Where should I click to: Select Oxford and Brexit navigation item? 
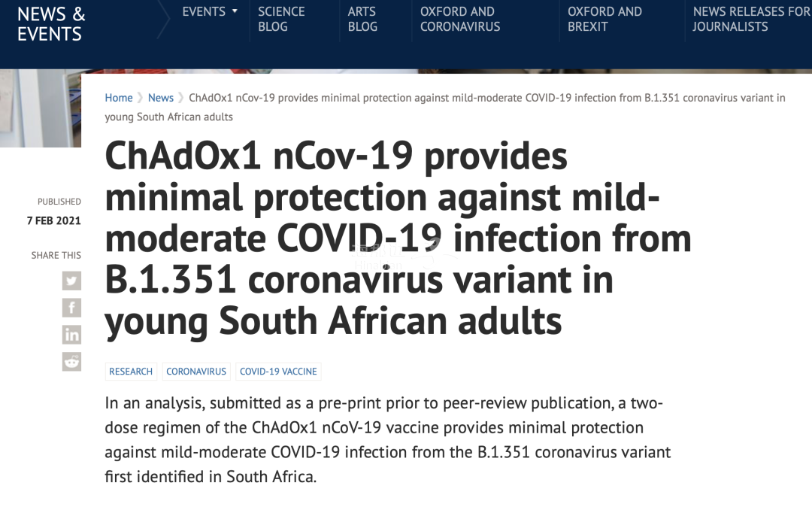(604, 19)
